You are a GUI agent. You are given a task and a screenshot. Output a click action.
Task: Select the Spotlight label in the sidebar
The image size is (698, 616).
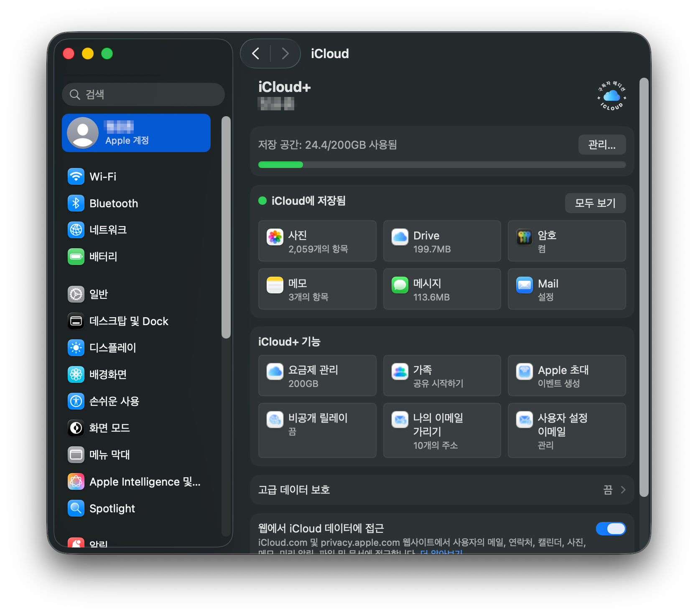pyautogui.click(x=112, y=509)
